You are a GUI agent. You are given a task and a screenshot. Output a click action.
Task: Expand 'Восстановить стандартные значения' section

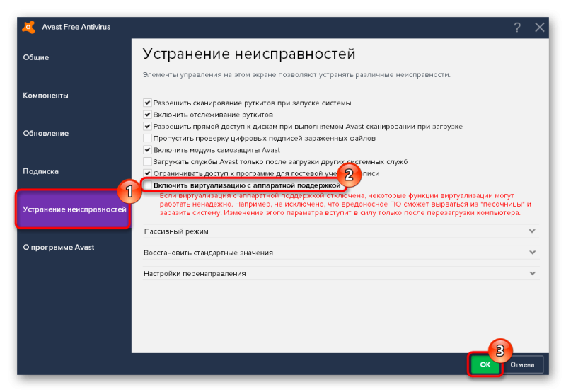(341, 253)
